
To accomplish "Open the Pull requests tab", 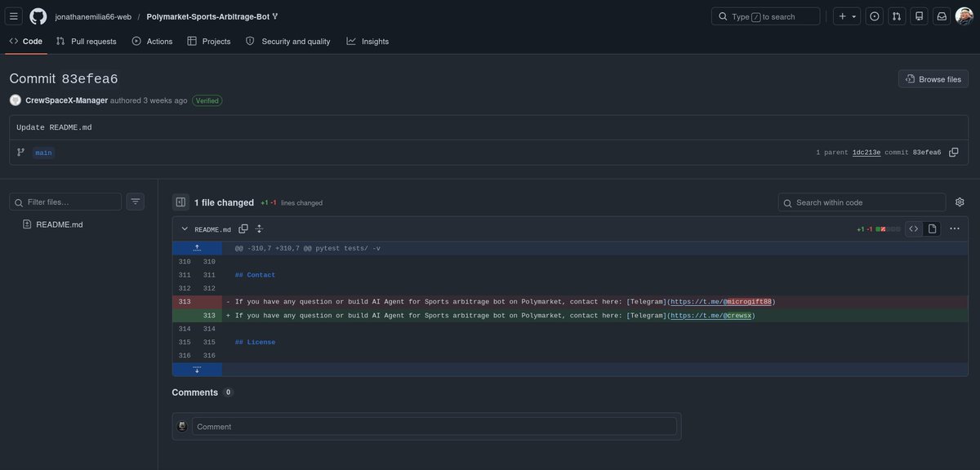I will tap(86, 41).
